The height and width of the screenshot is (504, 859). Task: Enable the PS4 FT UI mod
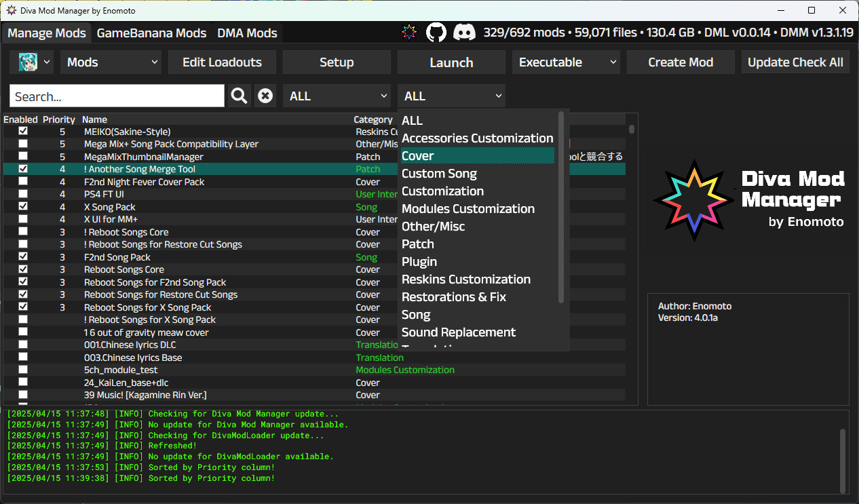click(23, 195)
